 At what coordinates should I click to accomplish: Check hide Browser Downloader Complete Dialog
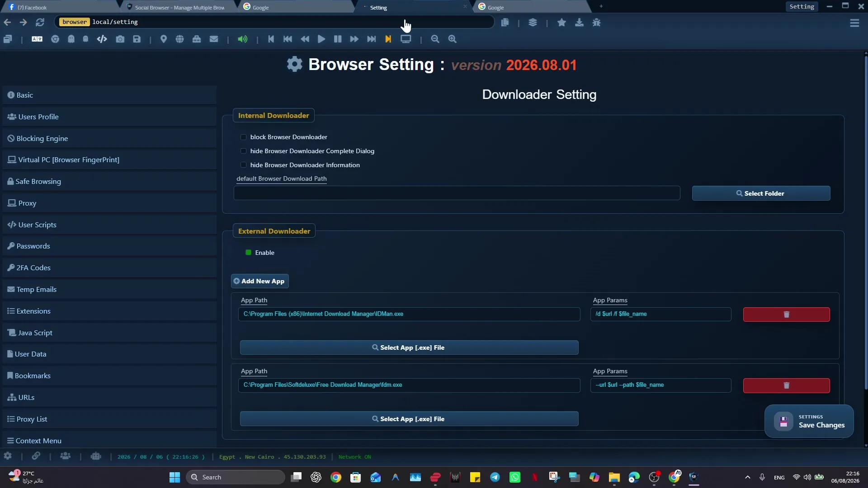tap(244, 151)
